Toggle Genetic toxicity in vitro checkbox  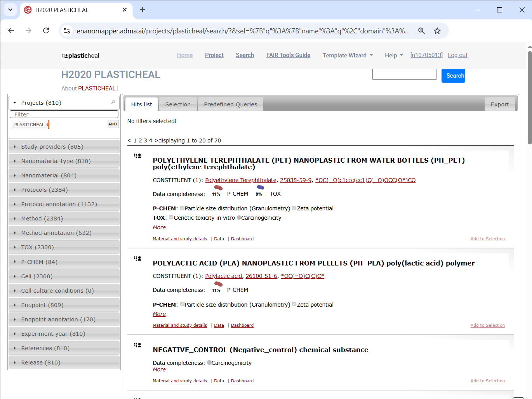[171, 218]
